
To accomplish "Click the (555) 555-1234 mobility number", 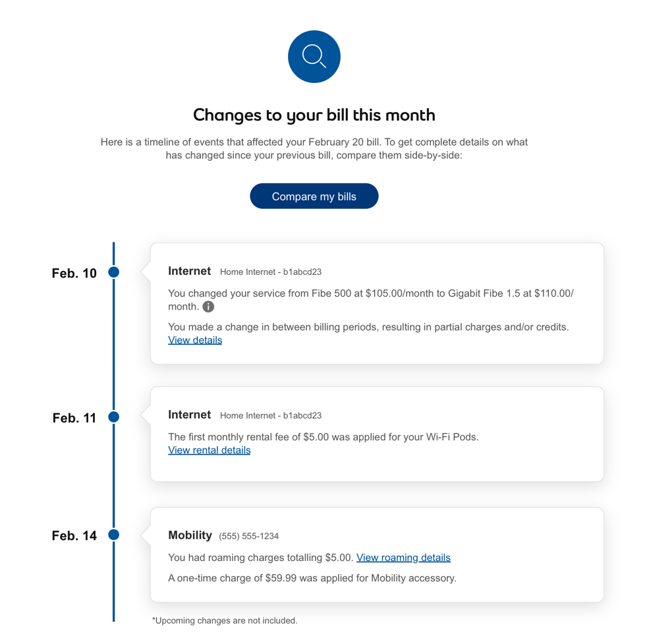I will click(x=248, y=536).
